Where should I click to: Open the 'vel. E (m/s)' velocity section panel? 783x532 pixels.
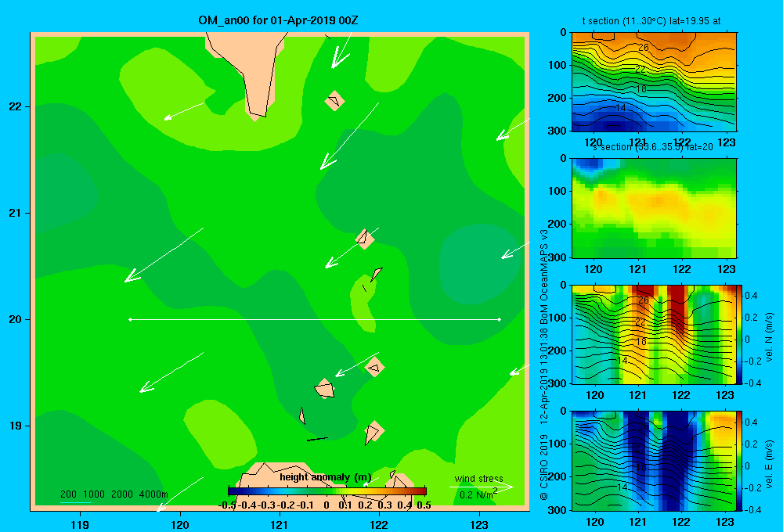click(654, 461)
